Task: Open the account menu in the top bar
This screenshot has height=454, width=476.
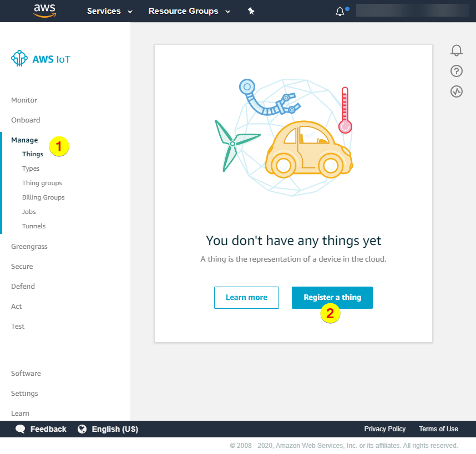Action: pos(412,11)
